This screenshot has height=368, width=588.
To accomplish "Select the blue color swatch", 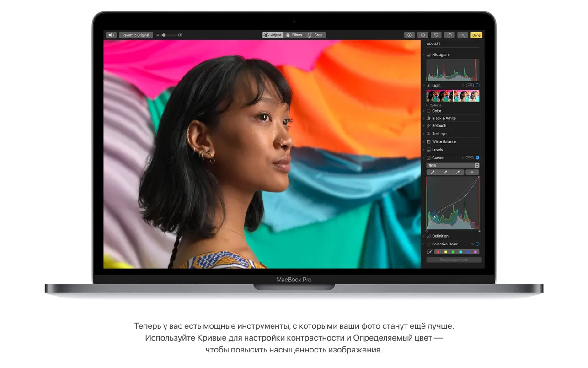I will click(x=468, y=252).
